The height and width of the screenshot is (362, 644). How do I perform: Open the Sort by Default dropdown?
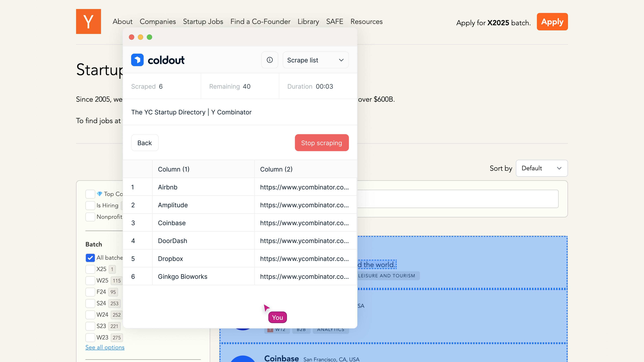[x=542, y=168]
